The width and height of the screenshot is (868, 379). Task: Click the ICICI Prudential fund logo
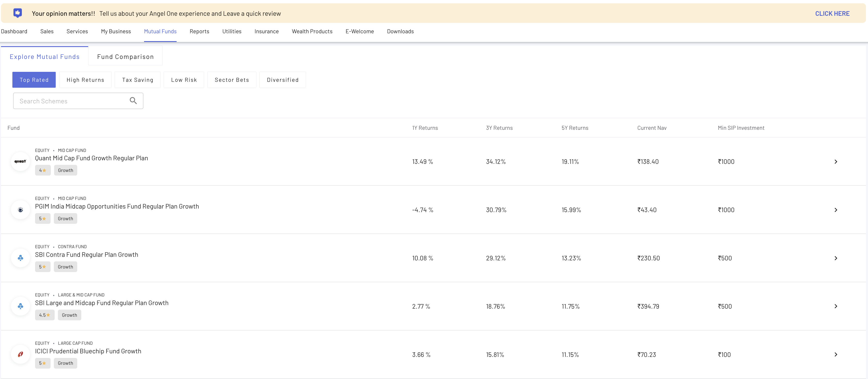pos(20,354)
